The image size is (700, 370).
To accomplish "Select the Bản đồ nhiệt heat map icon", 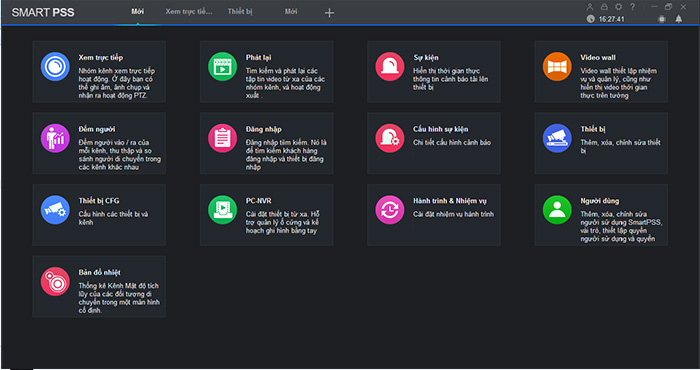I will 55,282.
